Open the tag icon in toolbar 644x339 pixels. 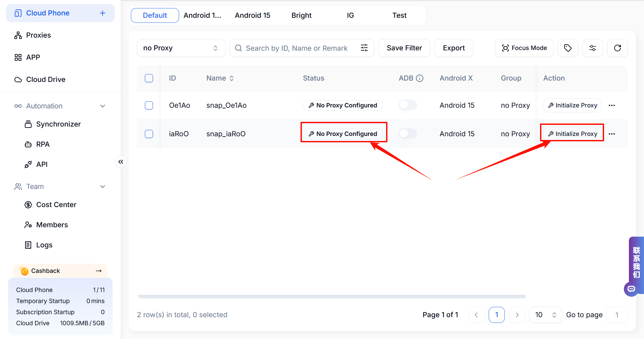coord(568,48)
